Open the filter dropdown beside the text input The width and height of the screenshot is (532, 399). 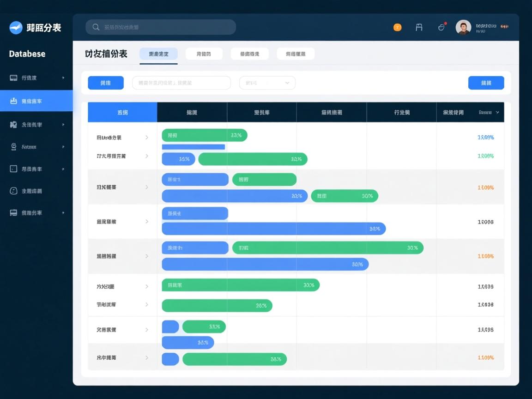pyautogui.click(x=267, y=83)
